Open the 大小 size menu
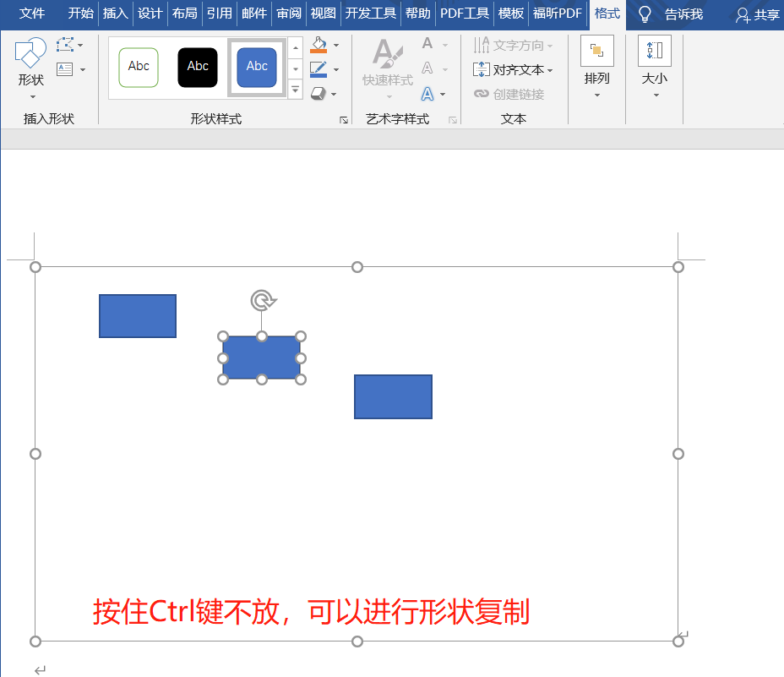Screen dimensions: 784x677 point(655,67)
